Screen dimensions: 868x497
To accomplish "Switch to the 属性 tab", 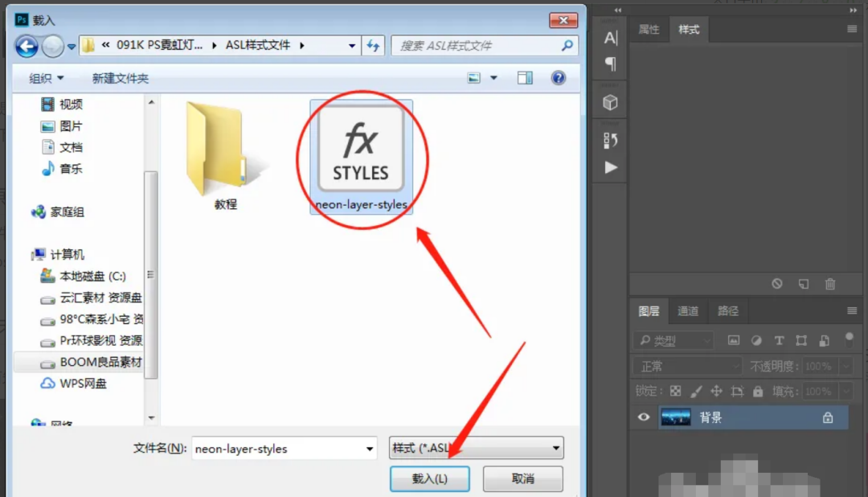I will [649, 30].
